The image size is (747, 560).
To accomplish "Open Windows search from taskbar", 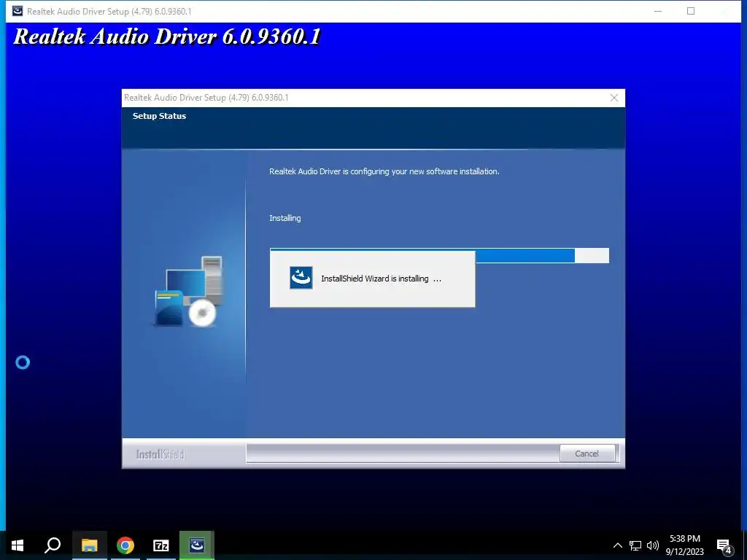I will point(53,545).
